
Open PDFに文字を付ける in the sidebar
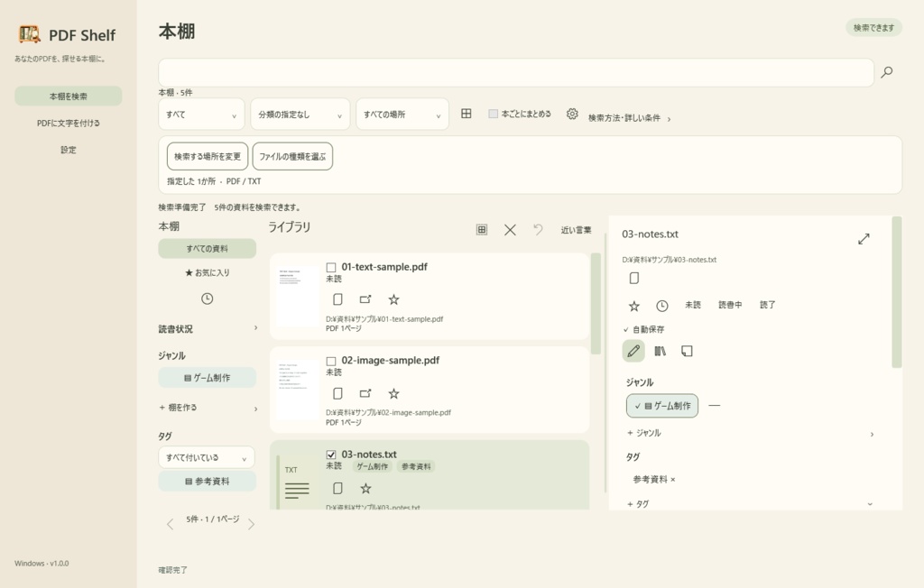tap(69, 124)
